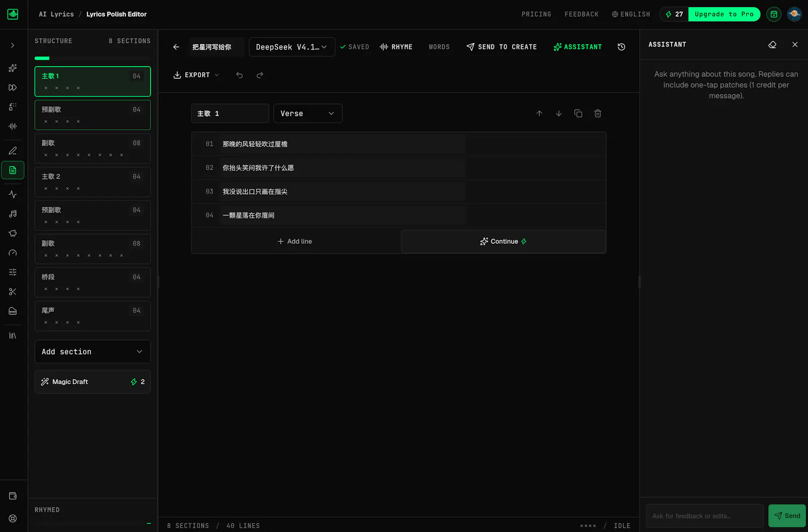Open the Pricing page
808x532 pixels.
coord(536,14)
